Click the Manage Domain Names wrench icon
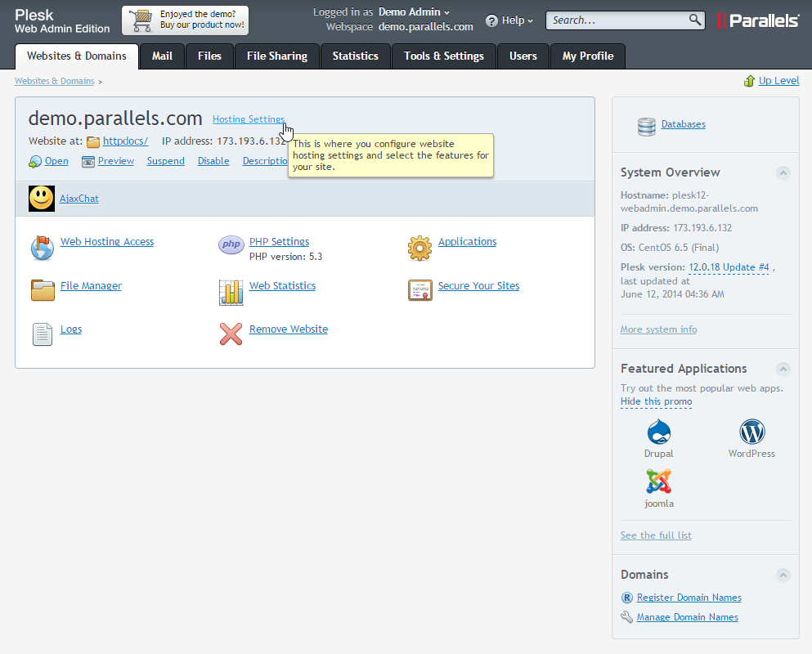 [x=626, y=616]
